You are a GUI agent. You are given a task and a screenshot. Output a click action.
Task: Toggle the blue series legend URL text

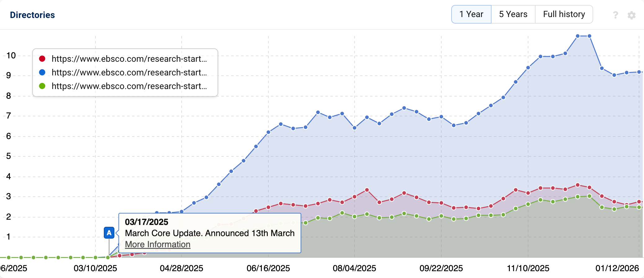[x=129, y=72]
